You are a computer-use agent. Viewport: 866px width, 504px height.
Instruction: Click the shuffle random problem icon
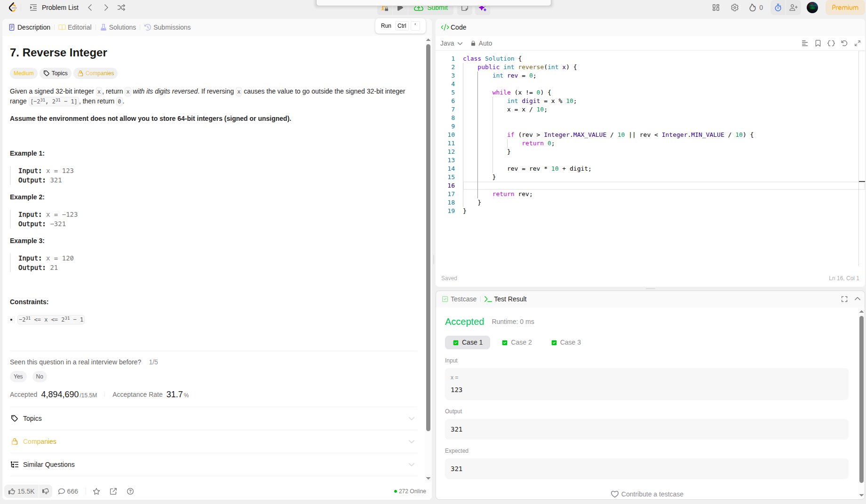[x=121, y=8]
